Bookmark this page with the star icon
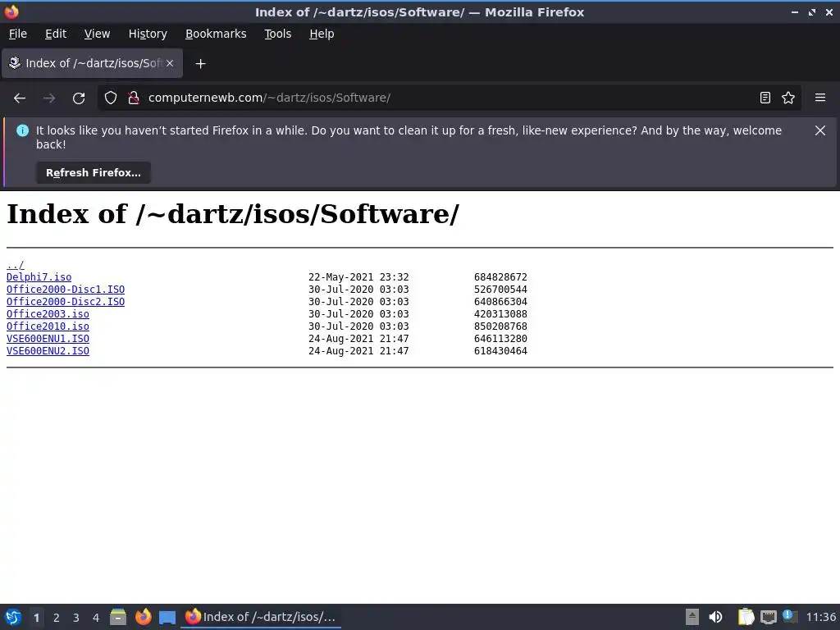Screen dimensions: 840x630 (x=788, y=98)
